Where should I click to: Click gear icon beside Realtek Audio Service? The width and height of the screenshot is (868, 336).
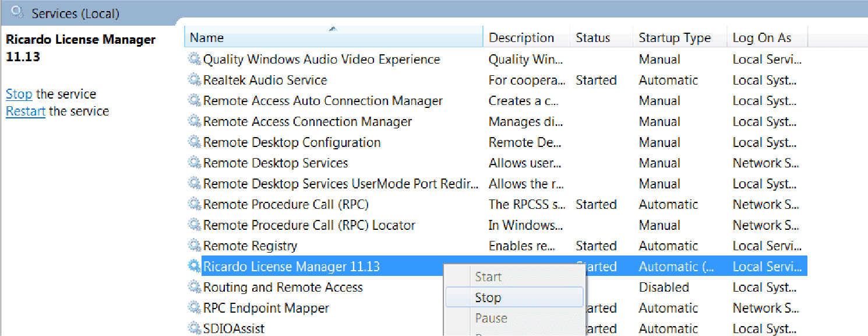194,80
